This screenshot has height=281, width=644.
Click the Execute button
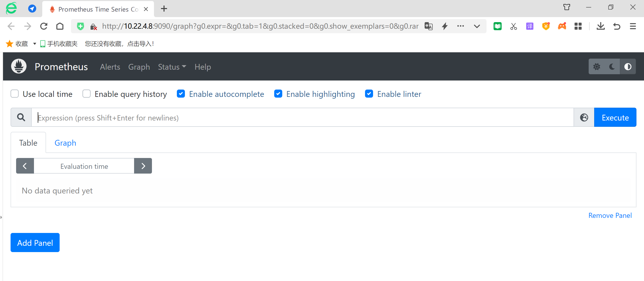point(615,117)
